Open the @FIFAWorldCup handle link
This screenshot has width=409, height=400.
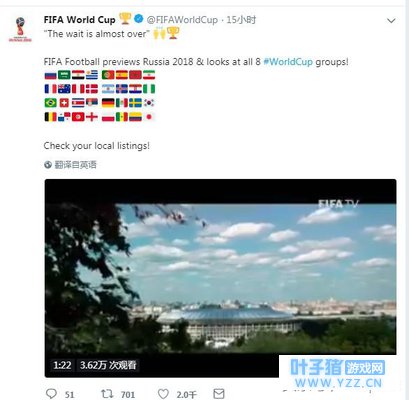[x=182, y=20]
